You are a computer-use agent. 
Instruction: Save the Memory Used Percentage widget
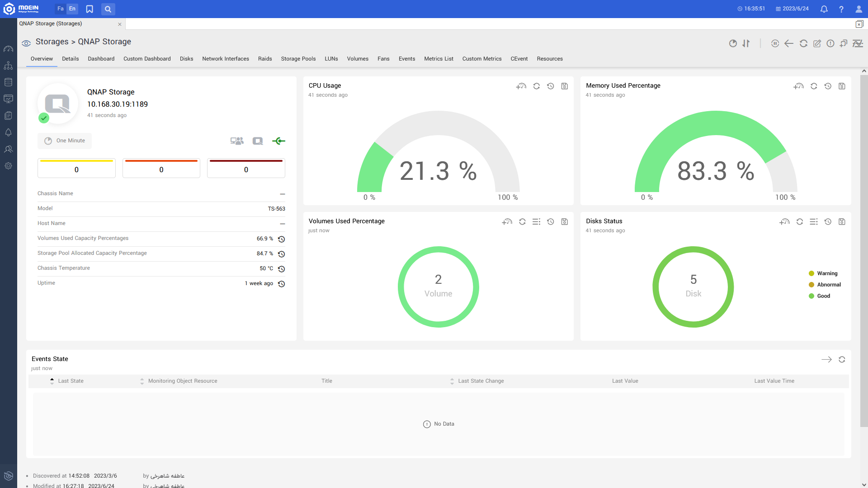(842, 86)
